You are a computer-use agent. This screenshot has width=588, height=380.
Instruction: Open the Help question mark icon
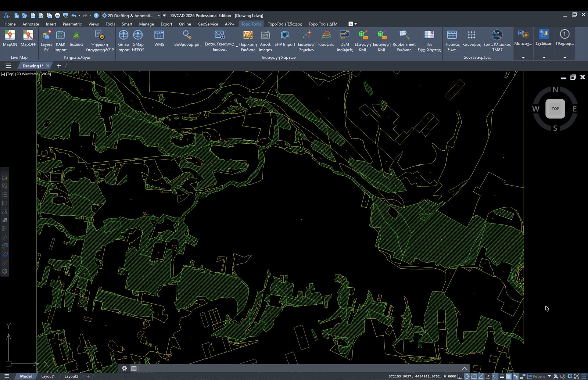click(96, 15)
